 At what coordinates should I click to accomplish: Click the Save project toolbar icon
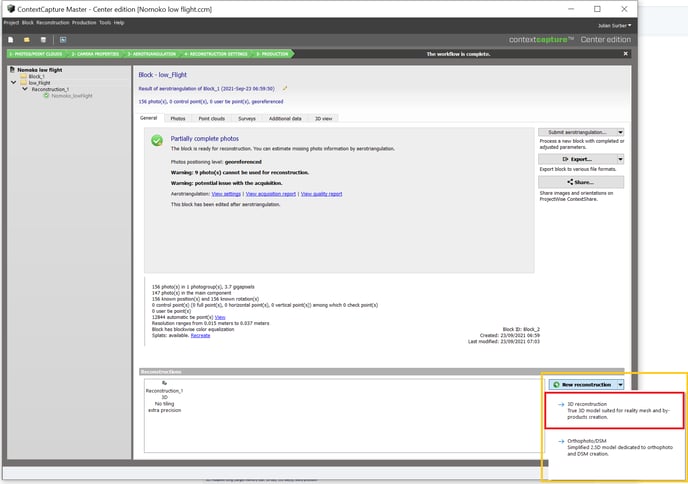(x=43, y=39)
